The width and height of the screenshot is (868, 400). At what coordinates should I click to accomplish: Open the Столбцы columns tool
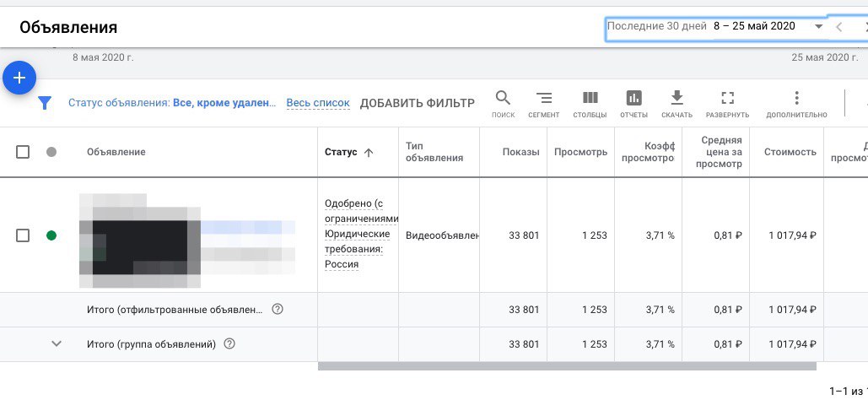pos(590,104)
